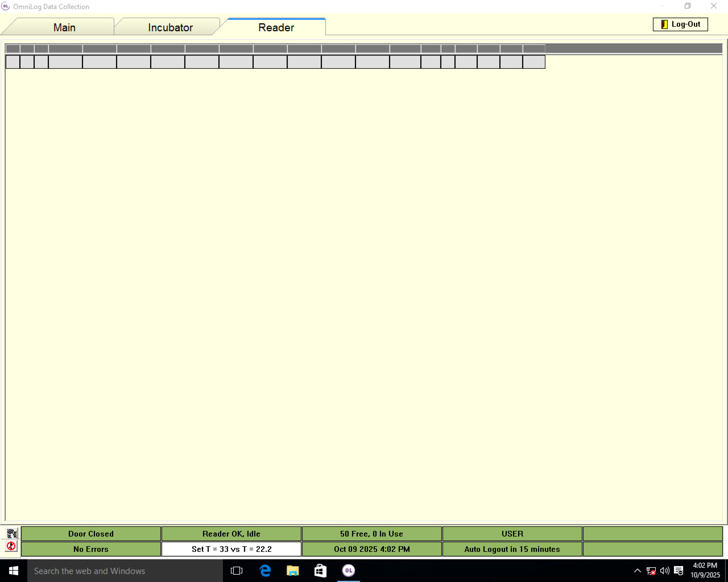Click the volume speaker tray icon
Screen dimensions: 728x582
coord(664,571)
